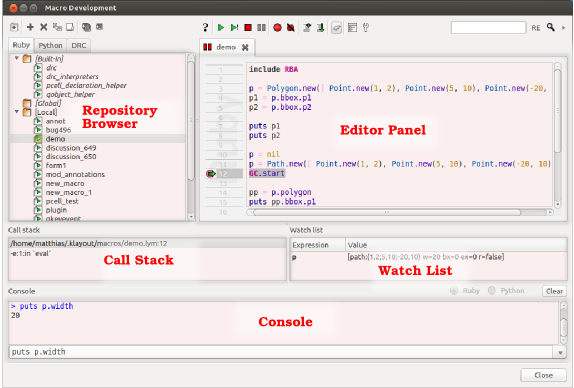Collapse the [Built-In] folder
This screenshot has height=388, width=574.
pyautogui.click(x=16, y=58)
